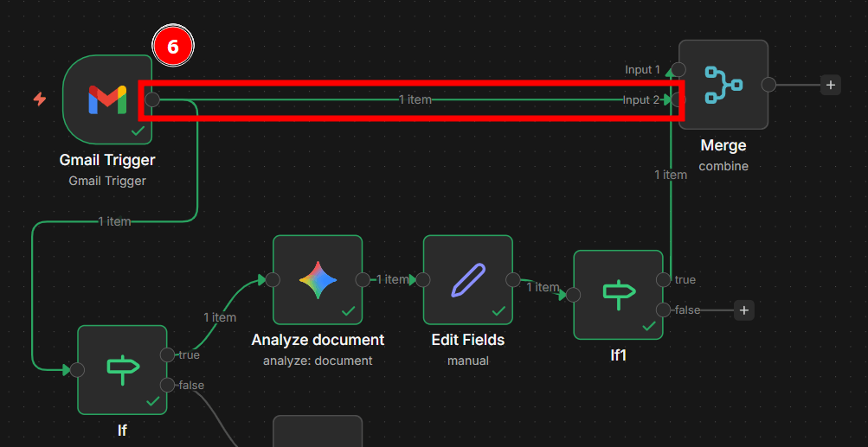Click the Merge node name label
The width and height of the screenshot is (868, 447).
(723, 145)
